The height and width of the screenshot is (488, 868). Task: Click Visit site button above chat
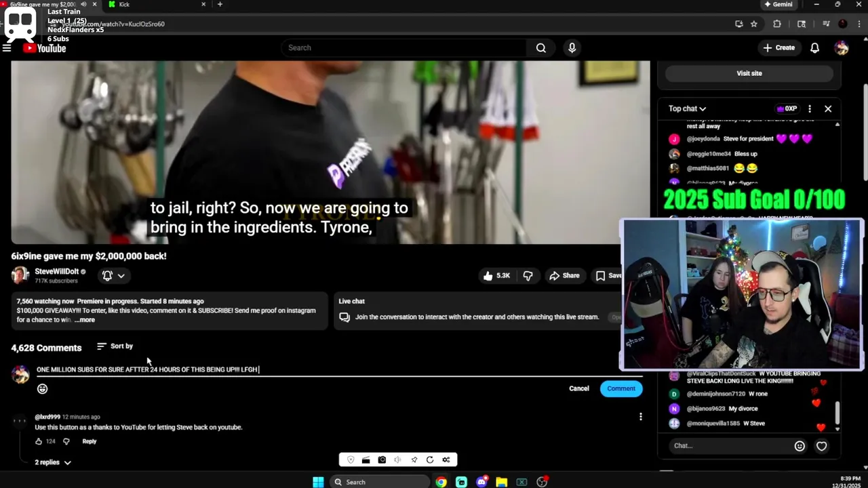[749, 73]
